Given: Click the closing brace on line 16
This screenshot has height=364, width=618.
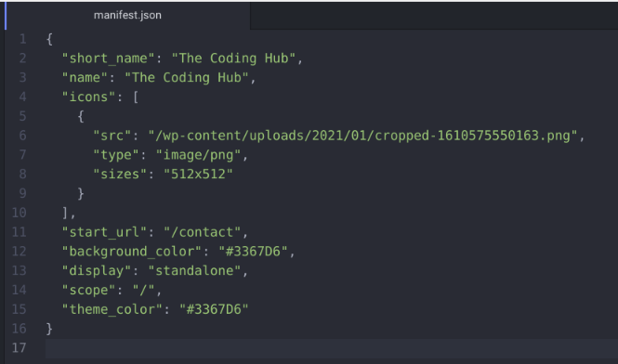Looking at the screenshot, I should click(x=49, y=329).
